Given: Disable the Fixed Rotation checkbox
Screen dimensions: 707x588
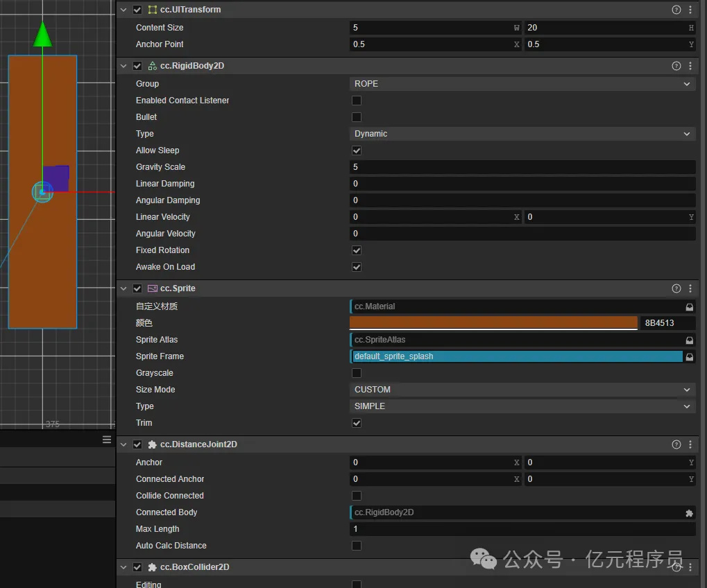Looking at the screenshot, I should [357, 250].
